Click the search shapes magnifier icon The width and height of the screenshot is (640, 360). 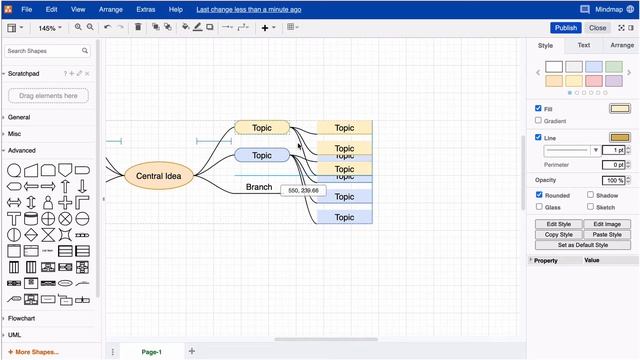[85, 51]
